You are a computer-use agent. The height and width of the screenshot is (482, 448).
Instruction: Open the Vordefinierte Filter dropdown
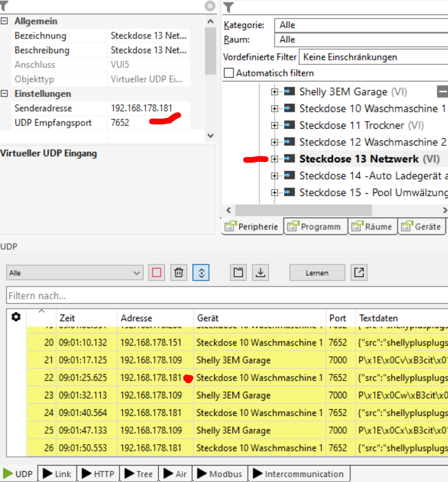373,57
